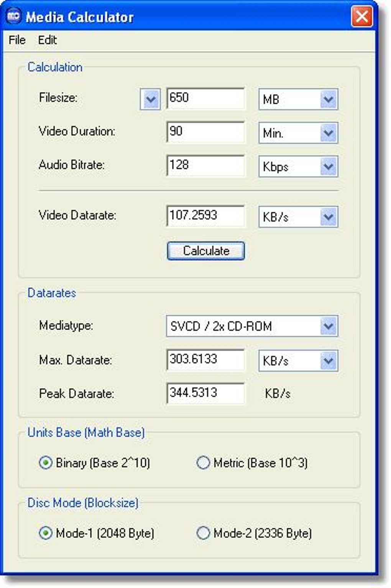Select Mode-1 (2048 Byte) disc mode
Image resolution: width=391 pixels, height=588 pixels.
pyautogui.click(x=46, y=532)
